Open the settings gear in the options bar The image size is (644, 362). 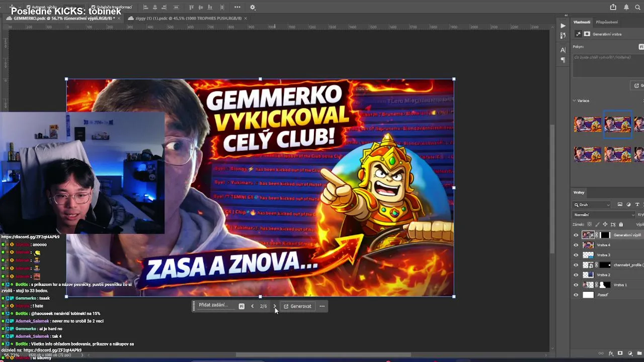tap(253, 7)
